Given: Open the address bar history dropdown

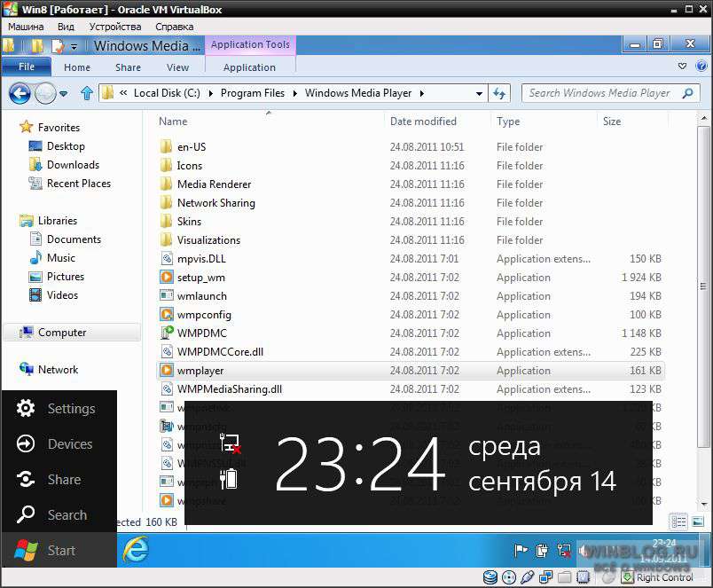Looking at the screenshot, I should [x=479, y=94].
